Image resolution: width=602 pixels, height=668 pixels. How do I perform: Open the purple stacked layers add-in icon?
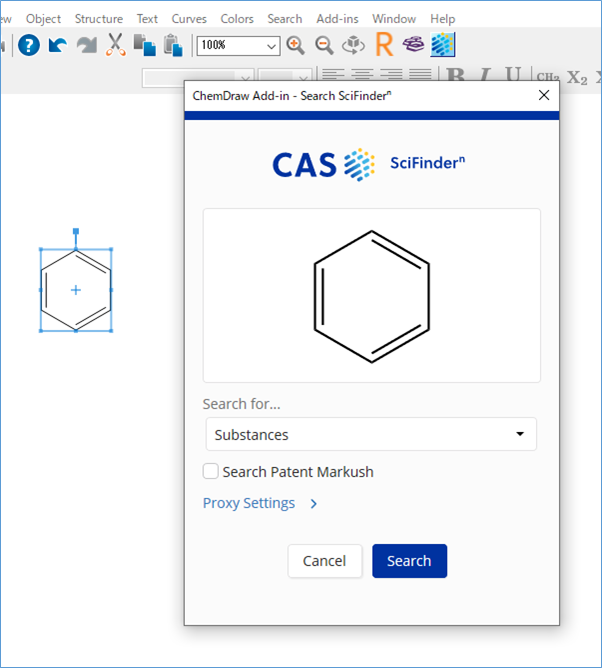pyautogui.click(x=414, y=44)
